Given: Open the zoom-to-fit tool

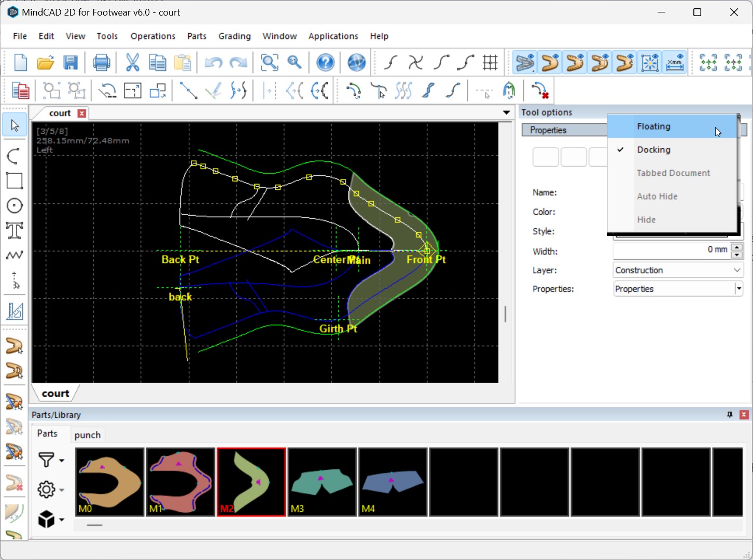Looking at the screenshot, I should [x=269, y=62].
